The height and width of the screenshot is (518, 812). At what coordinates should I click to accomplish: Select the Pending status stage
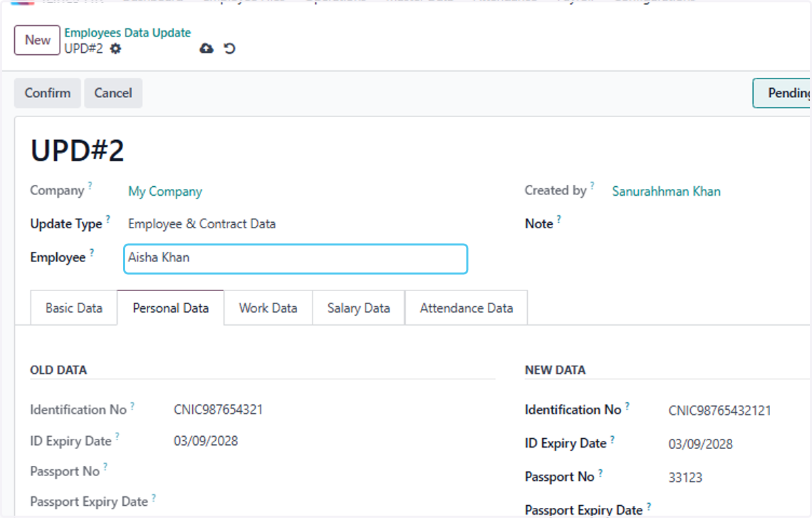[783, 93]
